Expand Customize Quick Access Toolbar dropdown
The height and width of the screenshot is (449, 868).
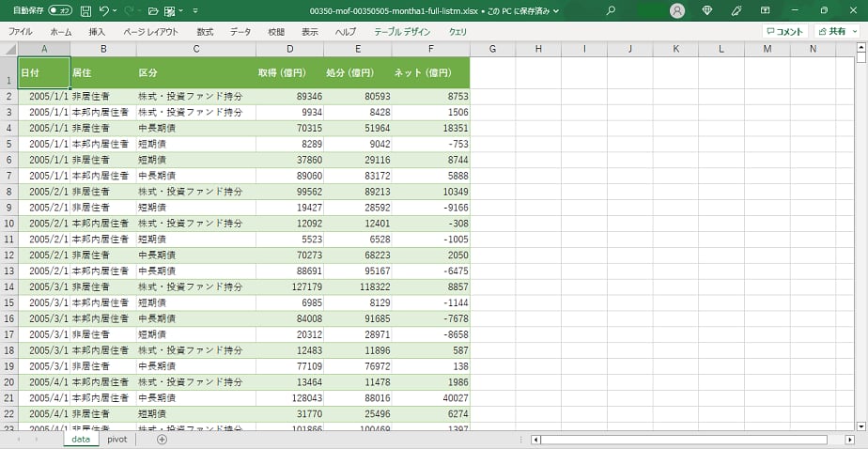click(194, 11)
